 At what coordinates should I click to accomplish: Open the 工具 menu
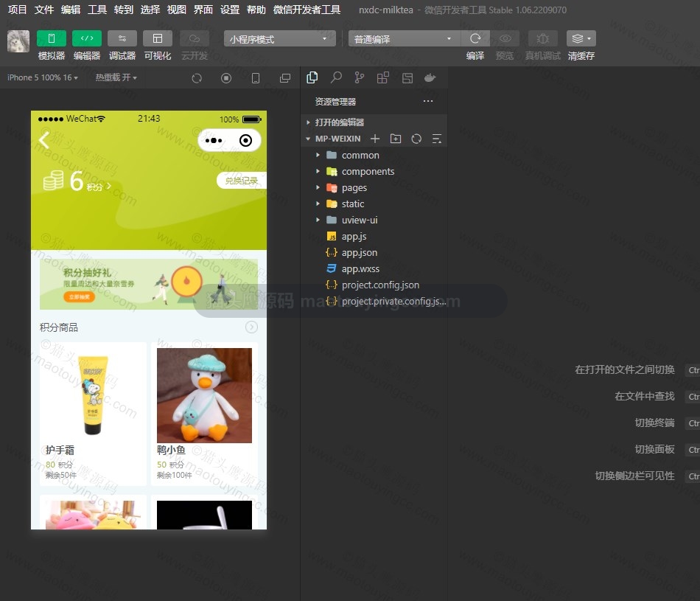97,10
